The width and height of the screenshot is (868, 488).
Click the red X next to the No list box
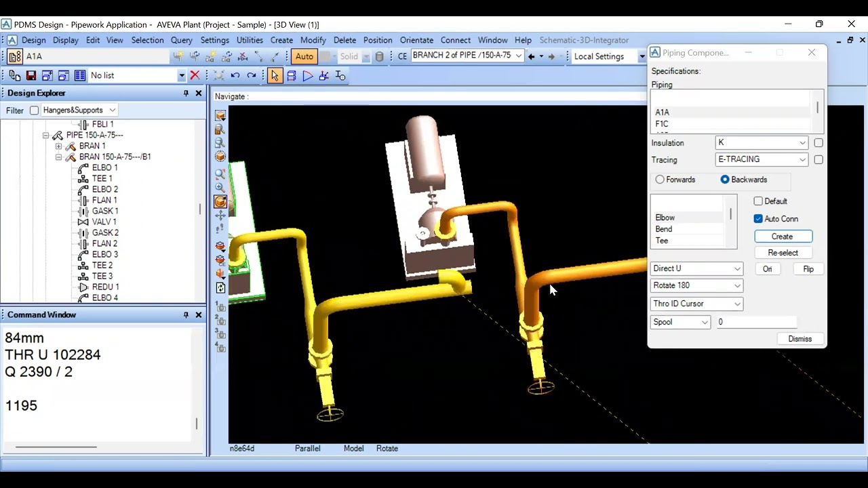click(195, 75)
